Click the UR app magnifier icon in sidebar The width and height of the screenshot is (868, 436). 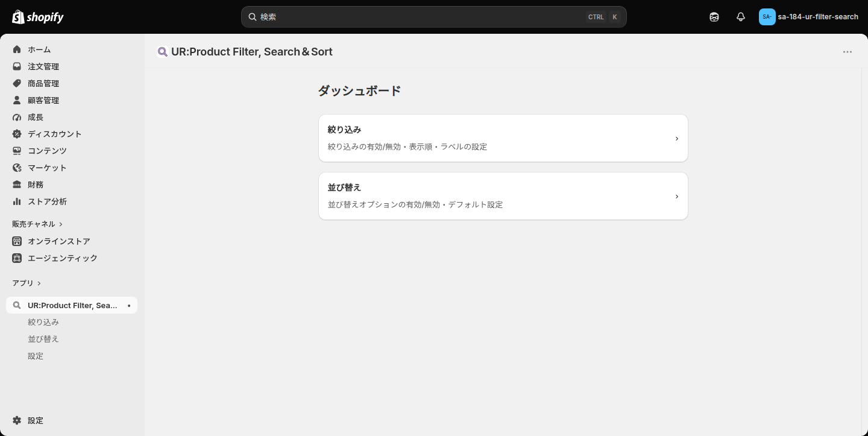tap(17, 305)
